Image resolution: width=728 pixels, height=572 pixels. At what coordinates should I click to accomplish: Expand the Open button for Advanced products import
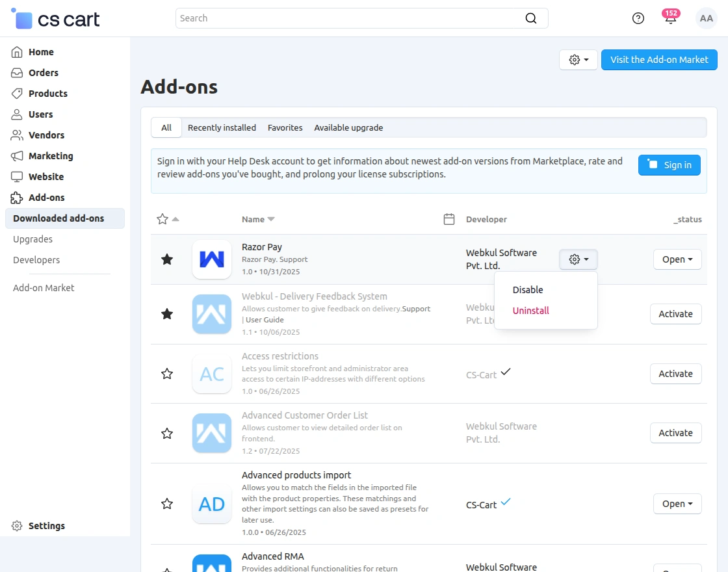(x=677, y=504)
